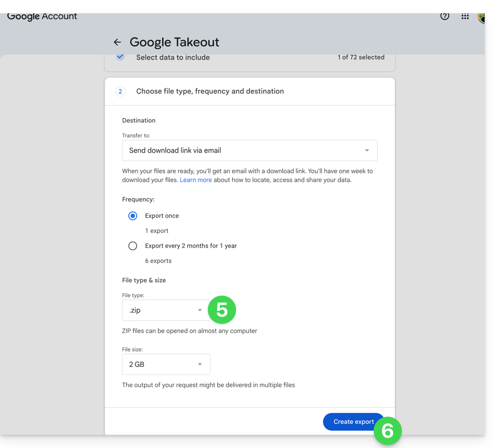Click the Choose file type, frequency and destination header
The image size is (498, 448).
[210, 91]
